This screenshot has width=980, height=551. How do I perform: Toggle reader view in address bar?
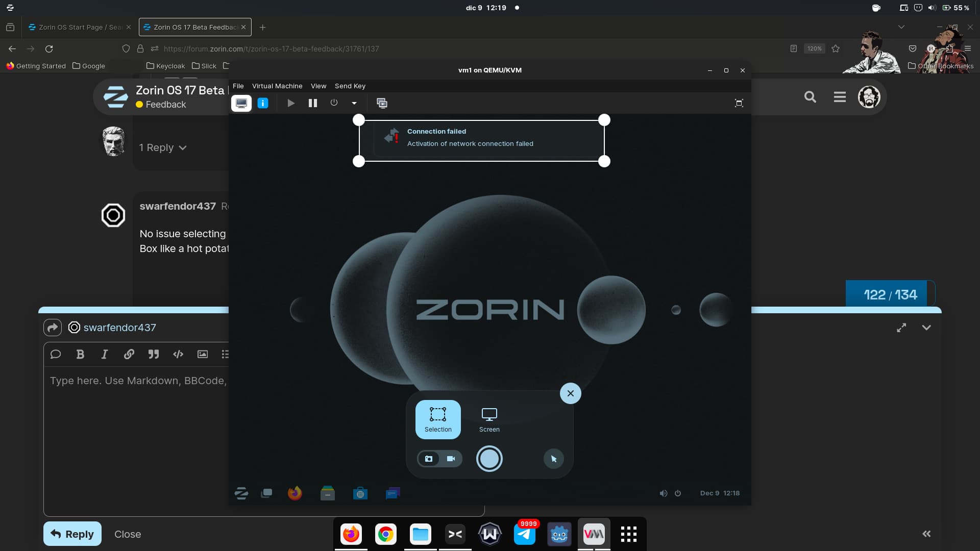click(793, 48)
